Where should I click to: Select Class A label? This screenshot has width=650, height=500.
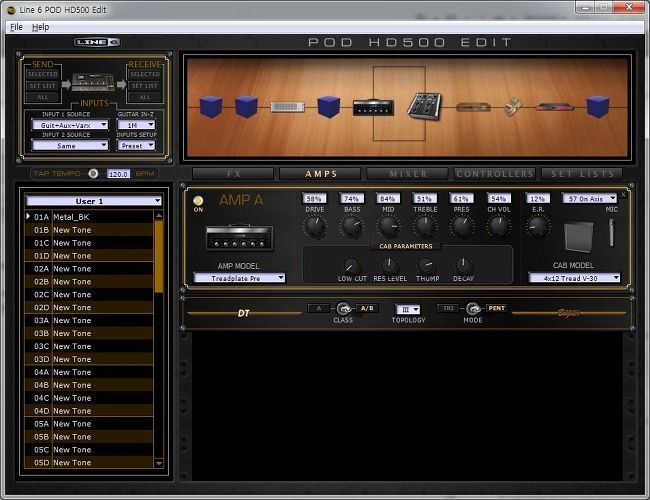pyautogui.click(x=318, y=308)
